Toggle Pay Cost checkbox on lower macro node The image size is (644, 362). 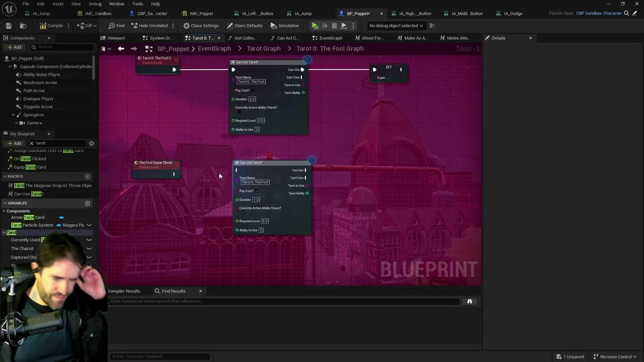click(x=257, y=191)
